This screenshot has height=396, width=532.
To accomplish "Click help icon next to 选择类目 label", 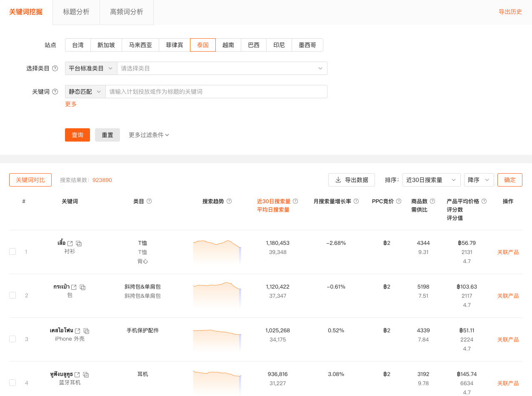I will 55,68.
